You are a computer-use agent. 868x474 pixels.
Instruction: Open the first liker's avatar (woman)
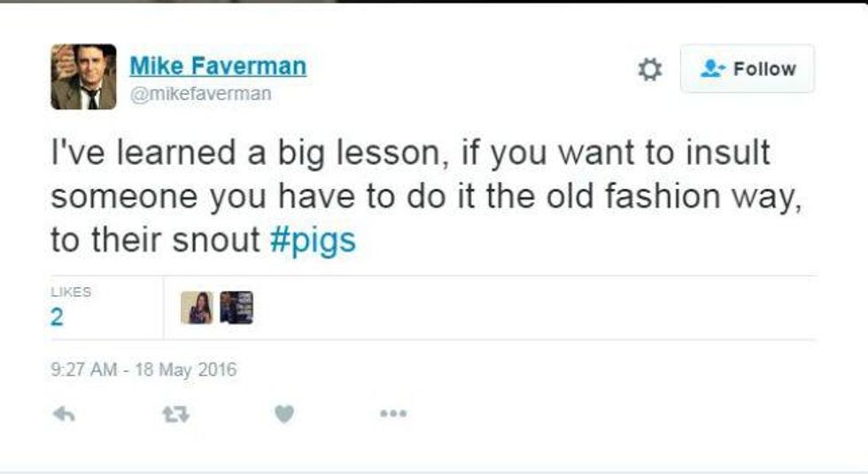[x=197, y=307]
